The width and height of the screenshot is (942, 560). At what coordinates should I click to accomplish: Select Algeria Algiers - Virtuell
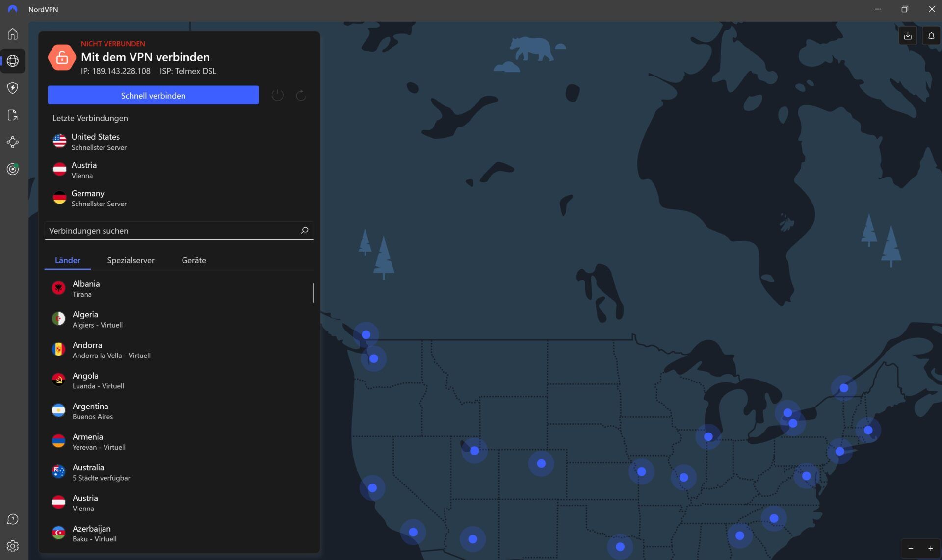(x=179, y=319)
